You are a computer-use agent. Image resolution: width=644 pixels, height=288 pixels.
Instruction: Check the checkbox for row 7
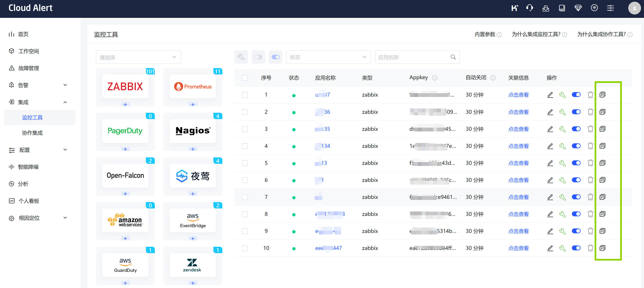(245, 197)
